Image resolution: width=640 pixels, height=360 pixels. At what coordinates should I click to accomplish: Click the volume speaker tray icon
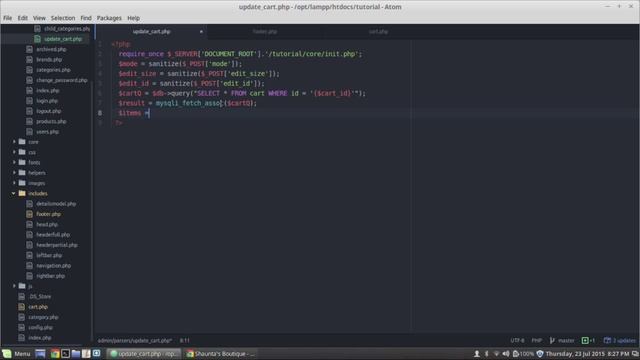(506, 353)
